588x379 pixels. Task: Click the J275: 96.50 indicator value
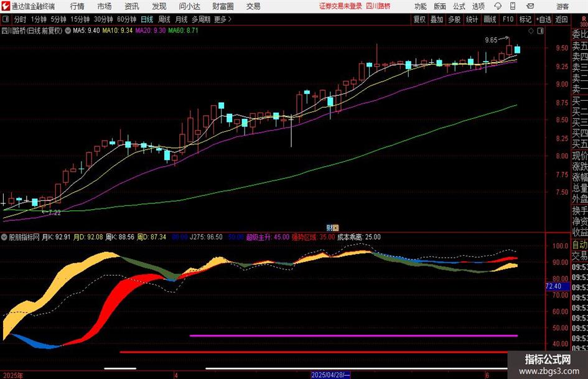[x=206, y=237]
